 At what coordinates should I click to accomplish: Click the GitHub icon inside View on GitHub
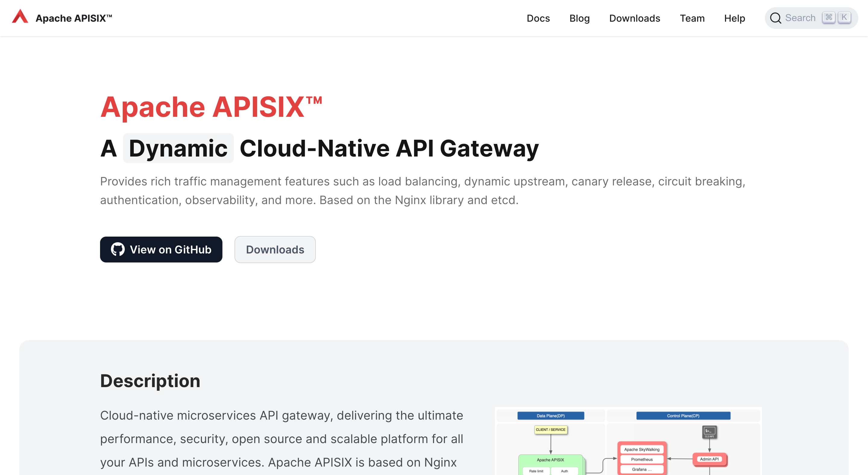click(118, 249)
